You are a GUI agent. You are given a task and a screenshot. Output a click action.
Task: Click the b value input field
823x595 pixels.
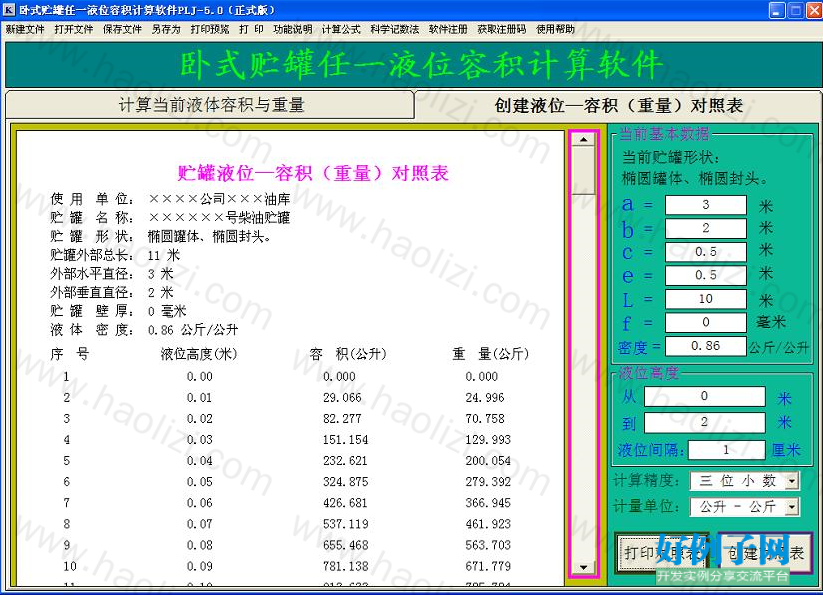pos(705,228)
